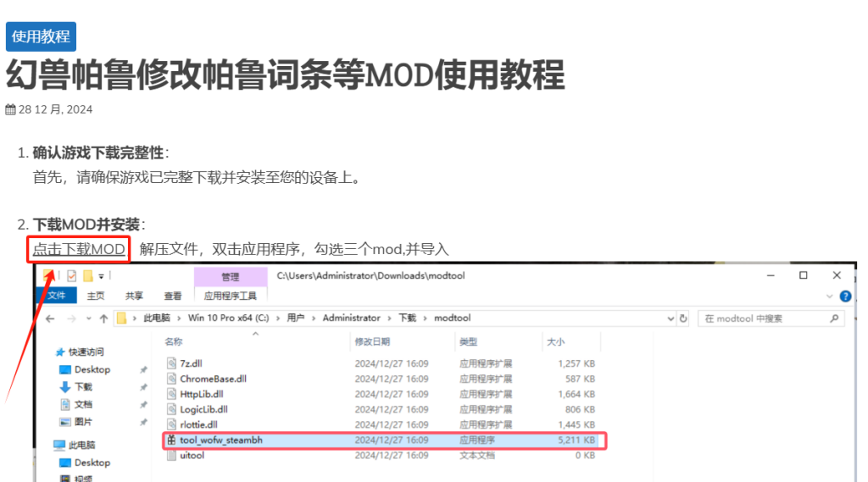The width and height of the screenshot is (868, 482).
Task: Expand the chevron after Administrator in breadcrumb
Action: (x=389, y=319)
